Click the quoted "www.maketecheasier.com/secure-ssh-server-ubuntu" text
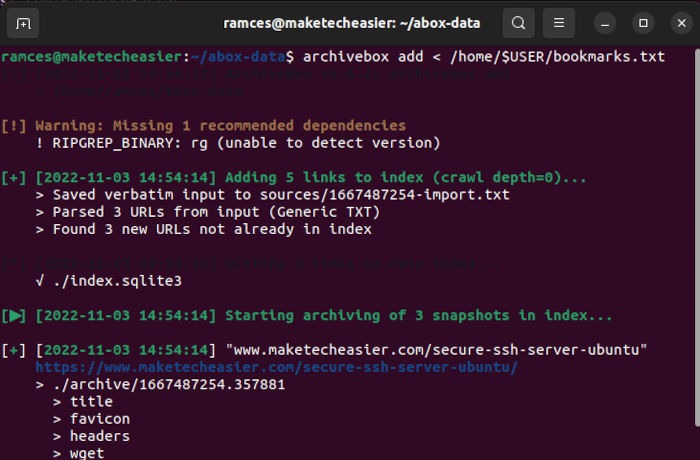Screen dimensions: 700x460 click(x=436, y=350)
